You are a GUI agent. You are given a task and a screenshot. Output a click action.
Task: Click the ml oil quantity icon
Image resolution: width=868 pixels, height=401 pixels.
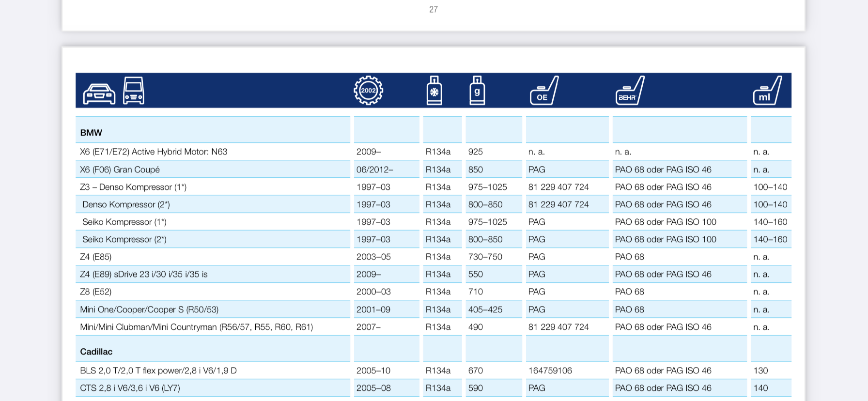767,91
